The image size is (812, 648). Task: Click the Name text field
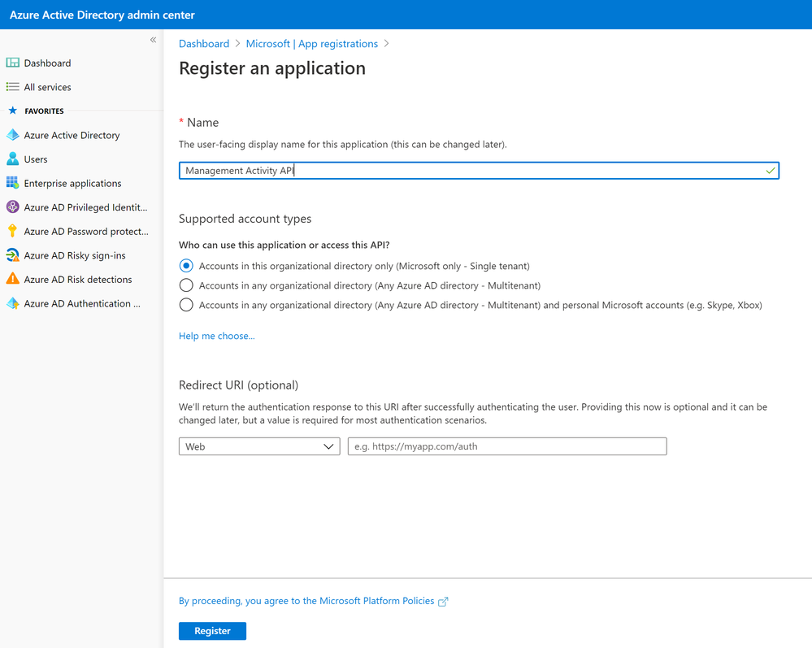pos(479,171)
